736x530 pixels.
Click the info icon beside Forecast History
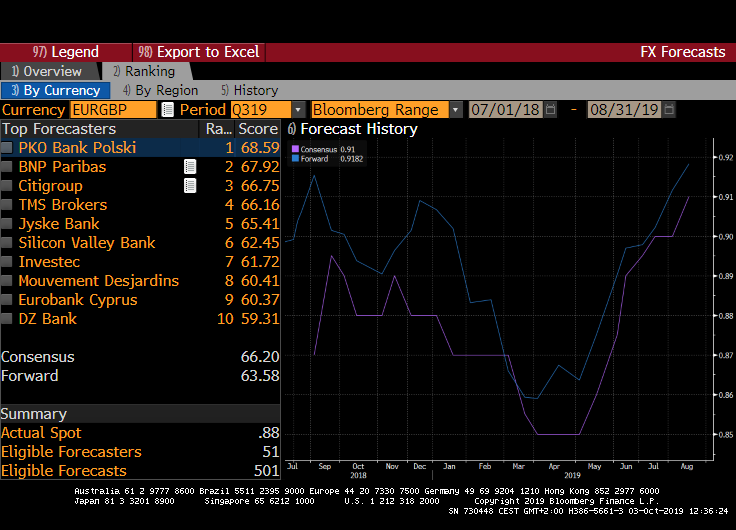tap(292, 129)
